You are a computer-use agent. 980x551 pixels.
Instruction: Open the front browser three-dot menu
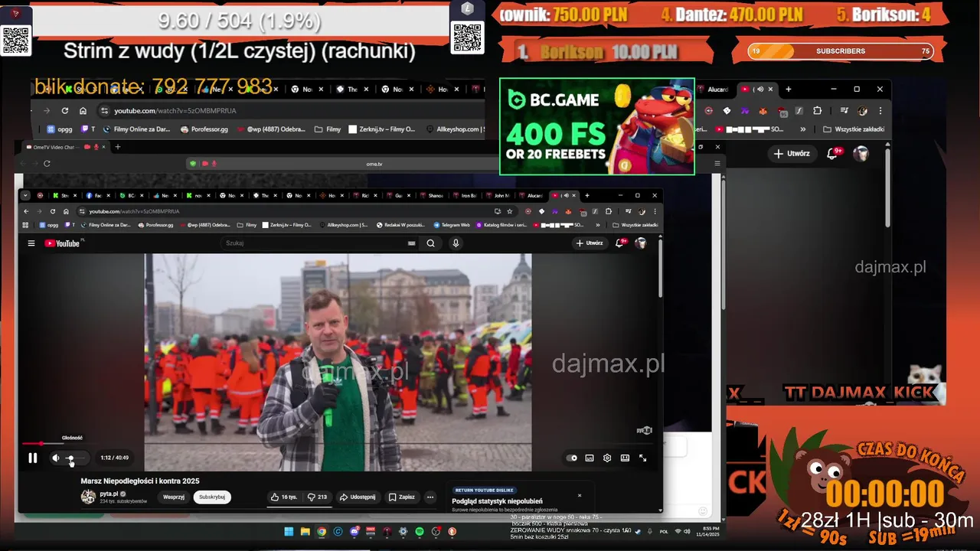[x=655, y=211]
